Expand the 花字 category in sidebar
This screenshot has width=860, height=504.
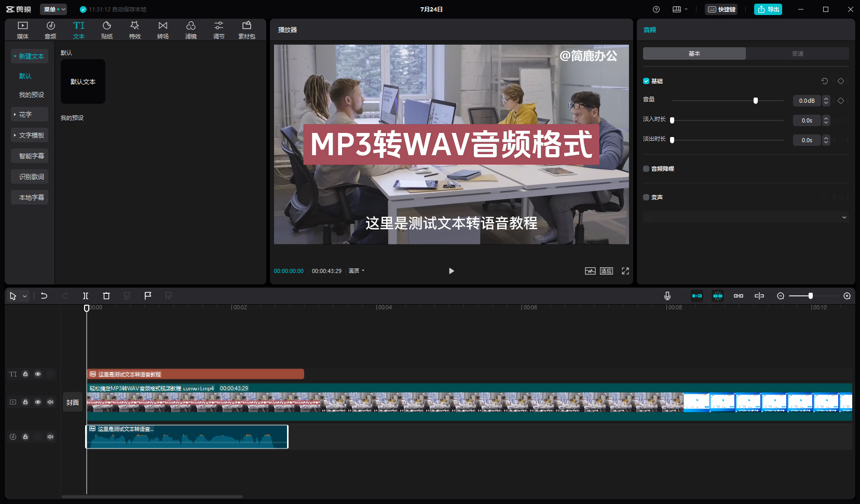pyautogui.click(x=30, y=114)
